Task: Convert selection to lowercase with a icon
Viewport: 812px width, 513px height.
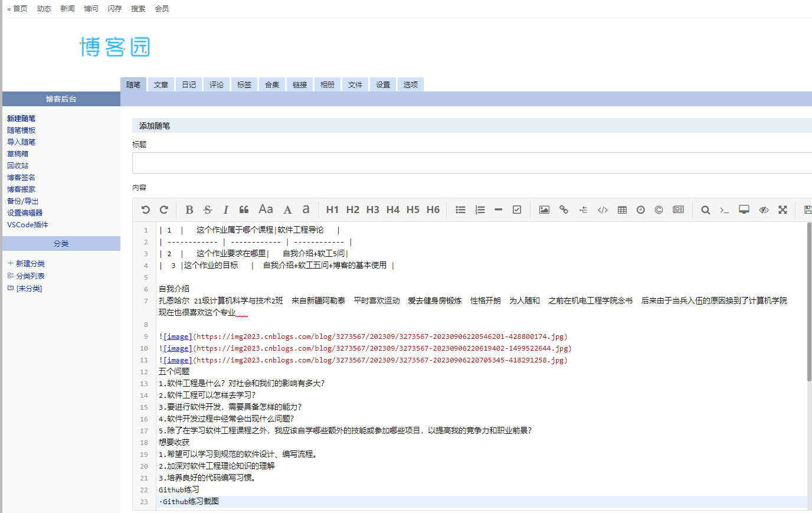Action: [x=306, y=210]
